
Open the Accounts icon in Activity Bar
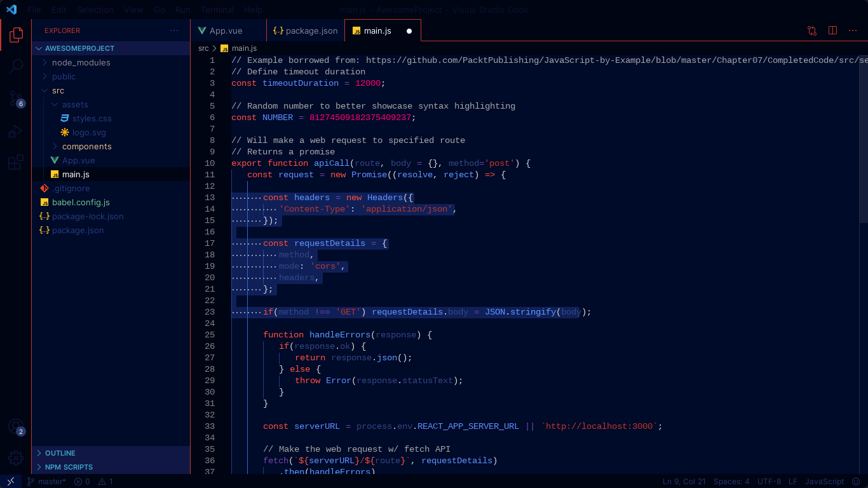(16, 428)
